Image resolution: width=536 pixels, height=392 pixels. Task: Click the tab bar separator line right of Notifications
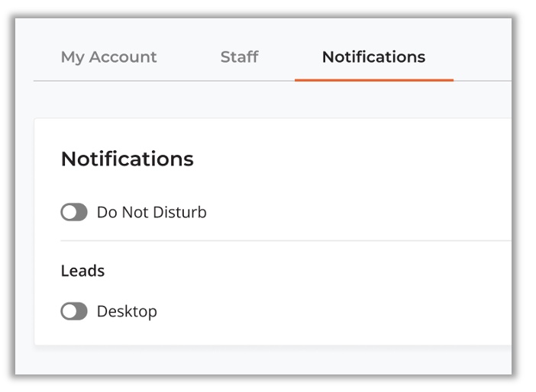point(481,81)
